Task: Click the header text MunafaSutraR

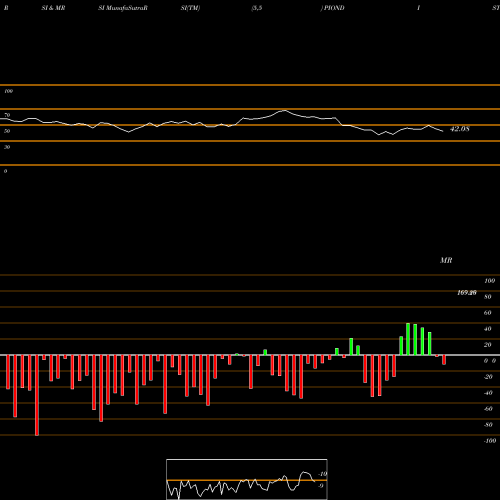Action: click(127, 8)
